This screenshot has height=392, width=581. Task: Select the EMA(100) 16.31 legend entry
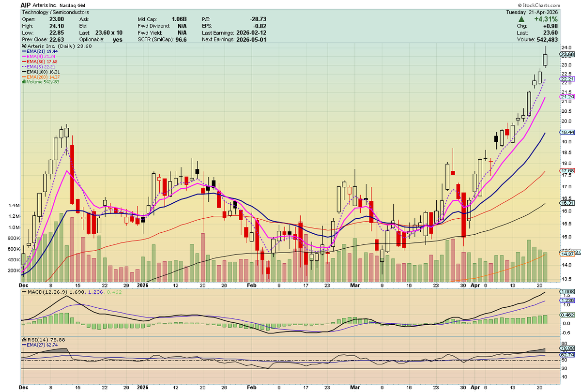[42, 71]
